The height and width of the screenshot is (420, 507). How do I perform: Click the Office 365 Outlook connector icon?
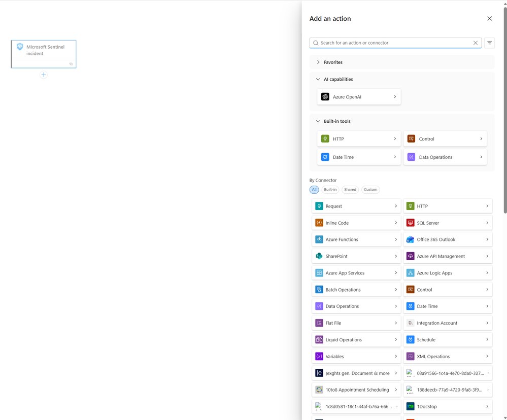(411, 239)
